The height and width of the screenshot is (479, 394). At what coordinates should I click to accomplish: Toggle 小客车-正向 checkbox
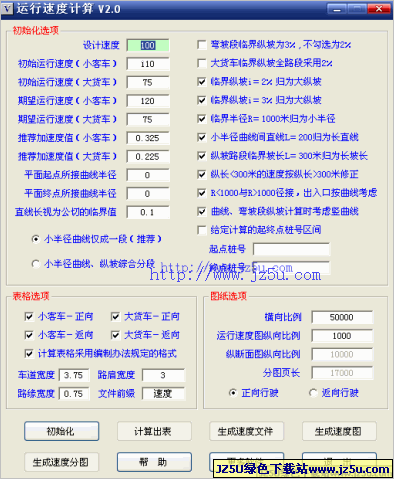pyautogui.click(x=29, y=316)
